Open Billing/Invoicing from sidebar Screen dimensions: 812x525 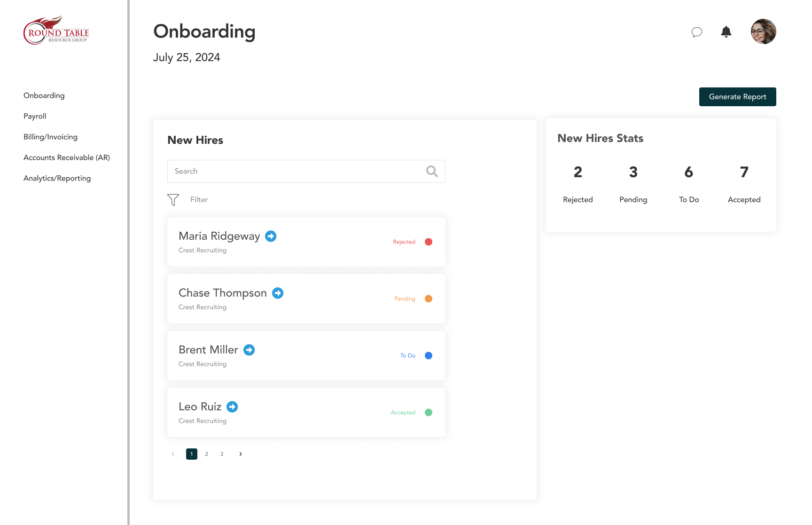coord(50,137)
